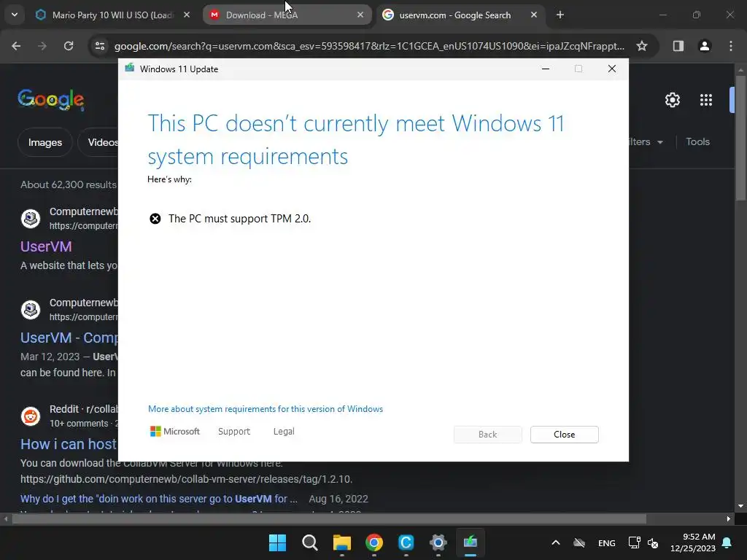Click Reddit favicon in search results
Viewport: 747px width, 560px height.
point(31,416)
